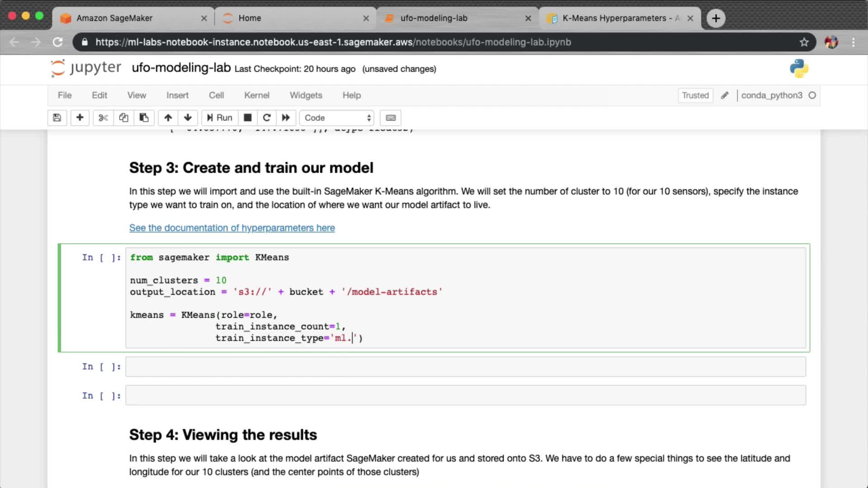Click the save and checkpoint icon

coord(57,118)
